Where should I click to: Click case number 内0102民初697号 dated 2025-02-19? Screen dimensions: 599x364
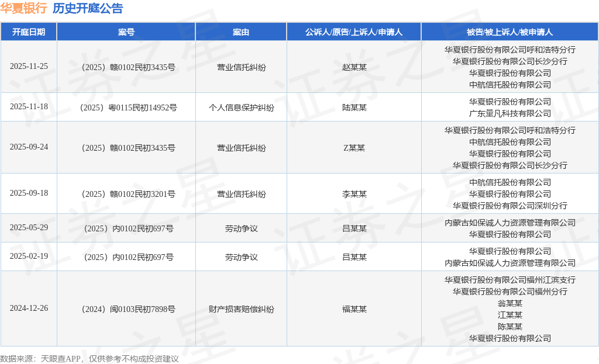(x=128, y=257)
